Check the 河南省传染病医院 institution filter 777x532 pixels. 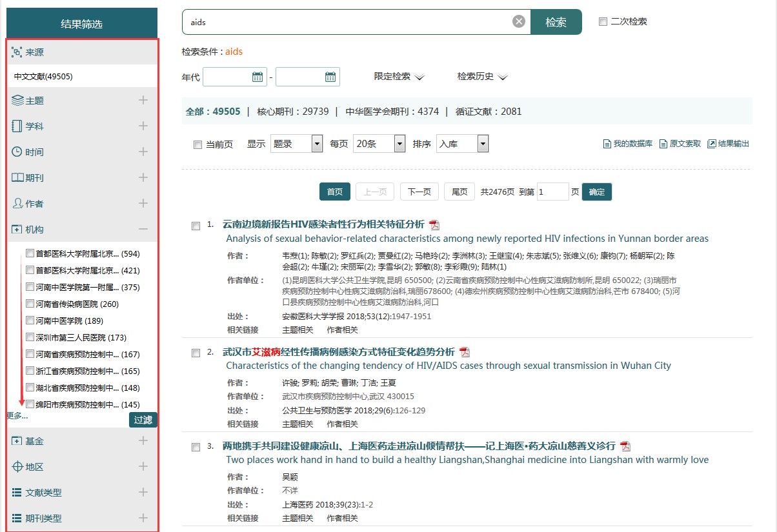tap(30, 304)
